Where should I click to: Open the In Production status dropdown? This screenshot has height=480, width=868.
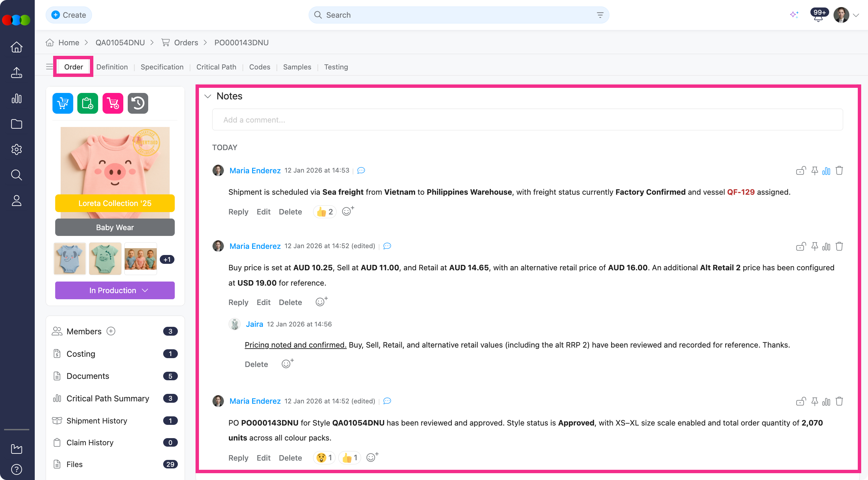[x=115, y=290]
